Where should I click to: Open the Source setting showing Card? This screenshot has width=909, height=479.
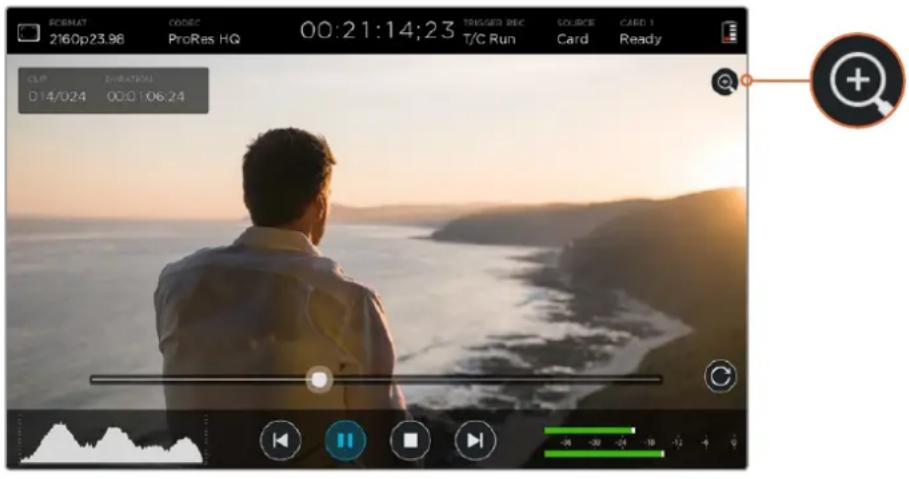575,32
